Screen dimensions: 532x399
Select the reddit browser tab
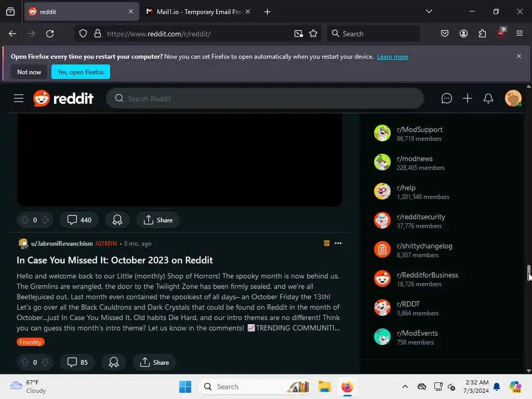click(82, 12)
